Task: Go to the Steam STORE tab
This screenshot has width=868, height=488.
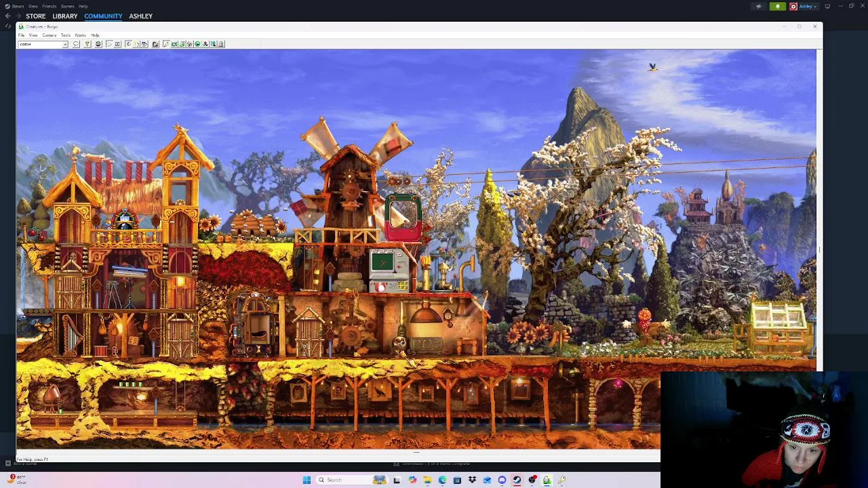Action: coord(36,16)
